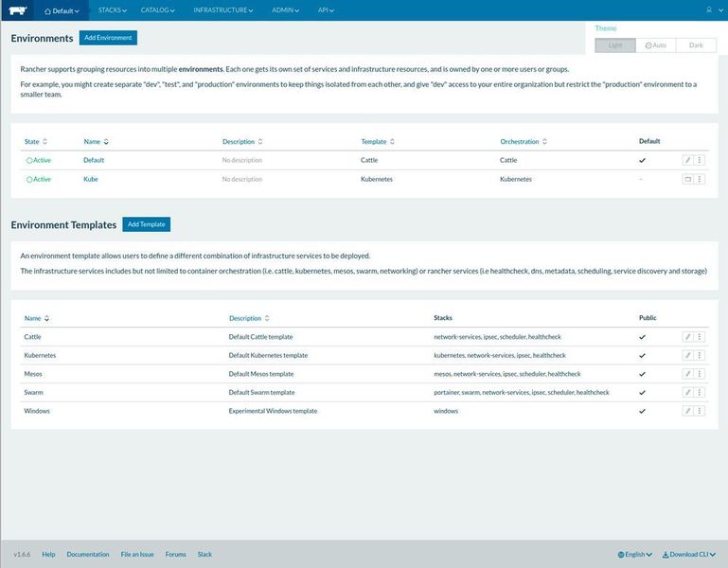Screen dimensions: 728x568
Task: Open the more actions menu for Default environment
Action: 700,160
